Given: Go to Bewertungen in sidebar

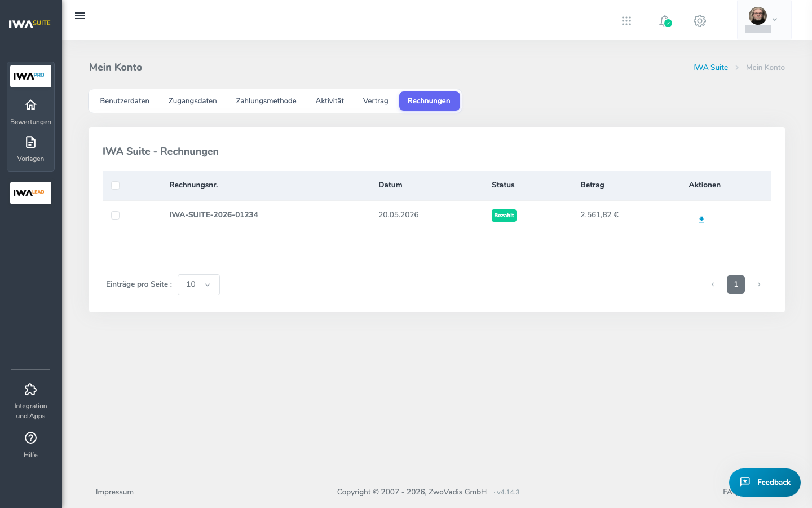Looking at the screenshot, I should 30,112.
